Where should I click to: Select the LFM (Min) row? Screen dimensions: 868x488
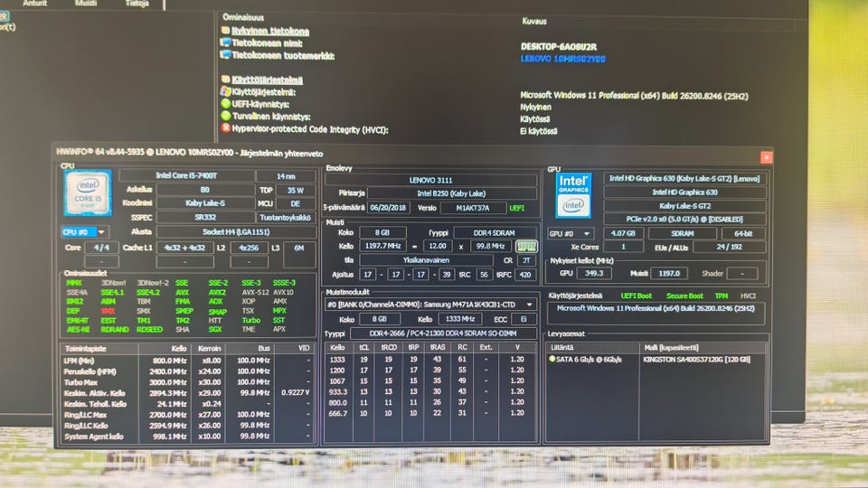tap(188, 361)
